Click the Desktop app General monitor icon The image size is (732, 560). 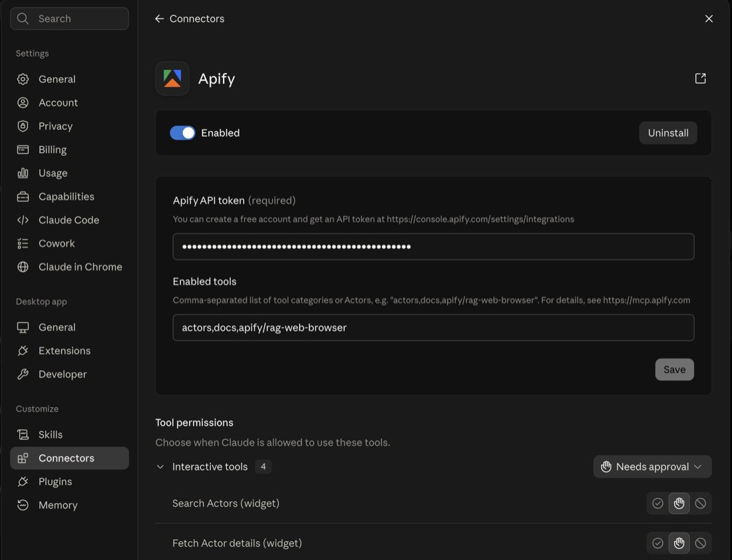point(23,327)
